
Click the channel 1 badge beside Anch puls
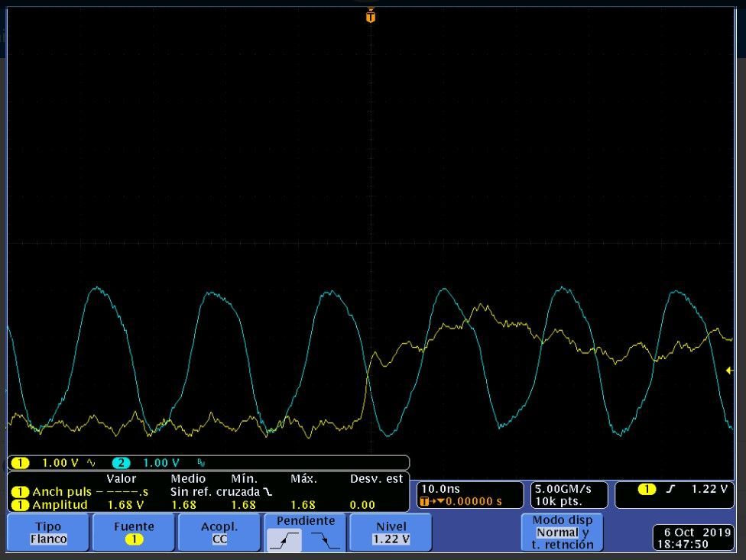[x=20, y=492]
